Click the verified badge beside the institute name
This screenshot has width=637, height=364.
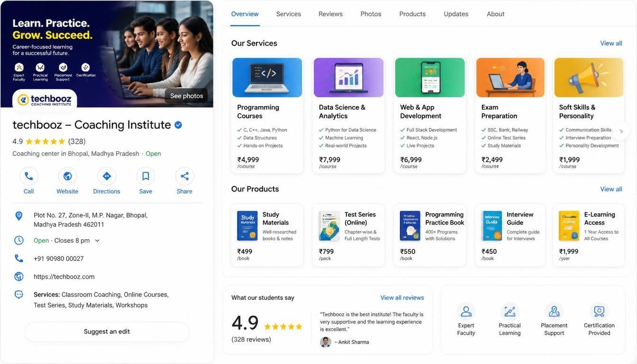(178, 125)
